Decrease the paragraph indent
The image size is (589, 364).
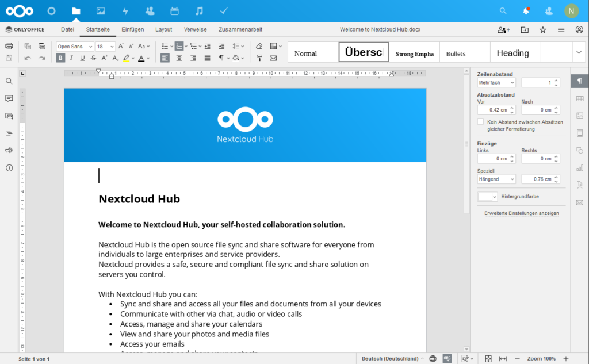pos(207,46)
